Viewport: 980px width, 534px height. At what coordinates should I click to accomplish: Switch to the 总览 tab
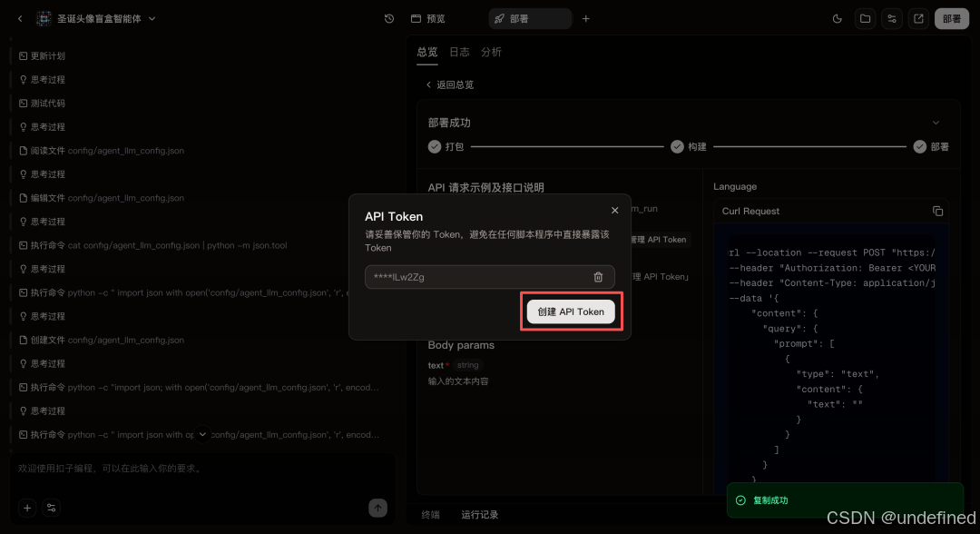pos(426,52)
